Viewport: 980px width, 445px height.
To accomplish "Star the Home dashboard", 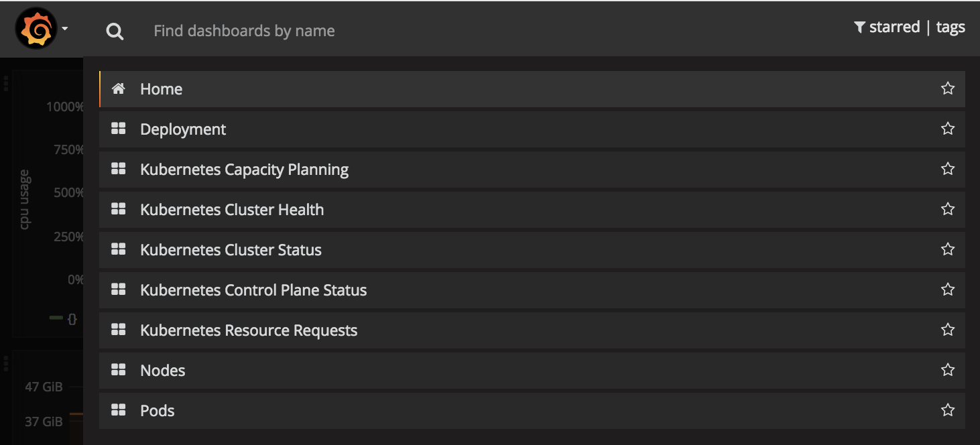I will tap(947, 88).
